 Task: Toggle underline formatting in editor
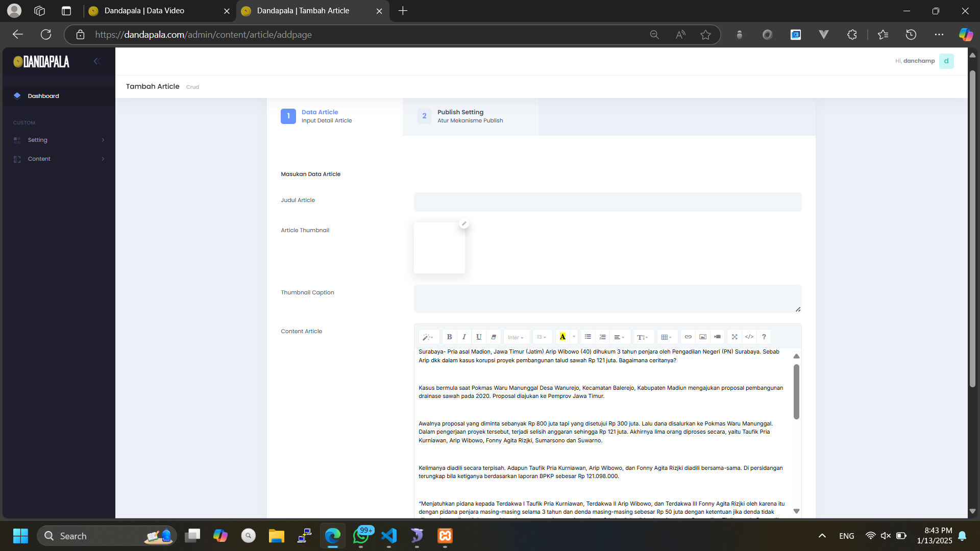point(479,337)
